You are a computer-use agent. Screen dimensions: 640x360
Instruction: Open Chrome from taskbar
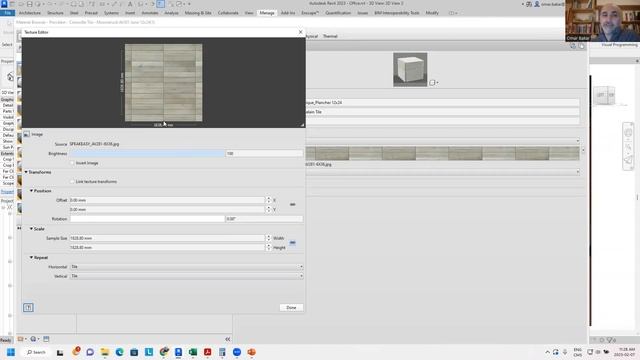coord(164,352)
